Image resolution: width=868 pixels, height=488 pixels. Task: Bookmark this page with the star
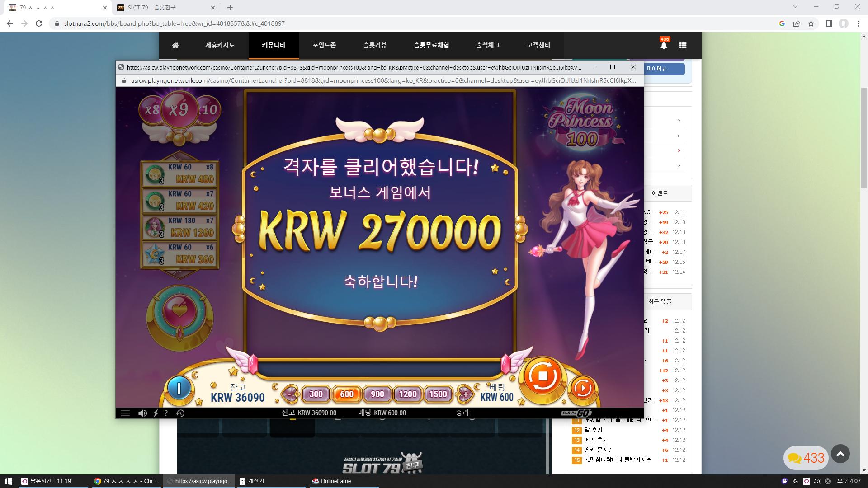tap(811, 23)
